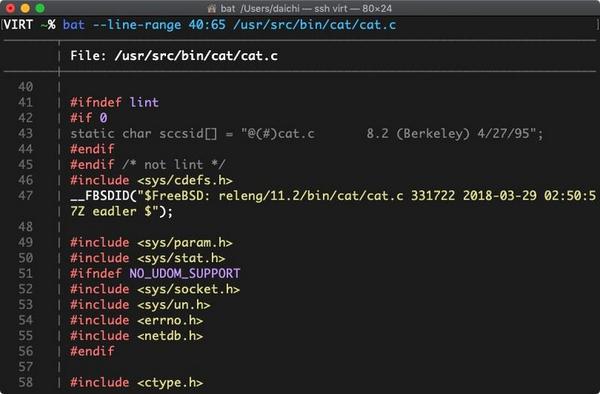The height and width of the screenshot is (394, 600).
Task: Click the green zoom window button
Action: tap(40, 8)
